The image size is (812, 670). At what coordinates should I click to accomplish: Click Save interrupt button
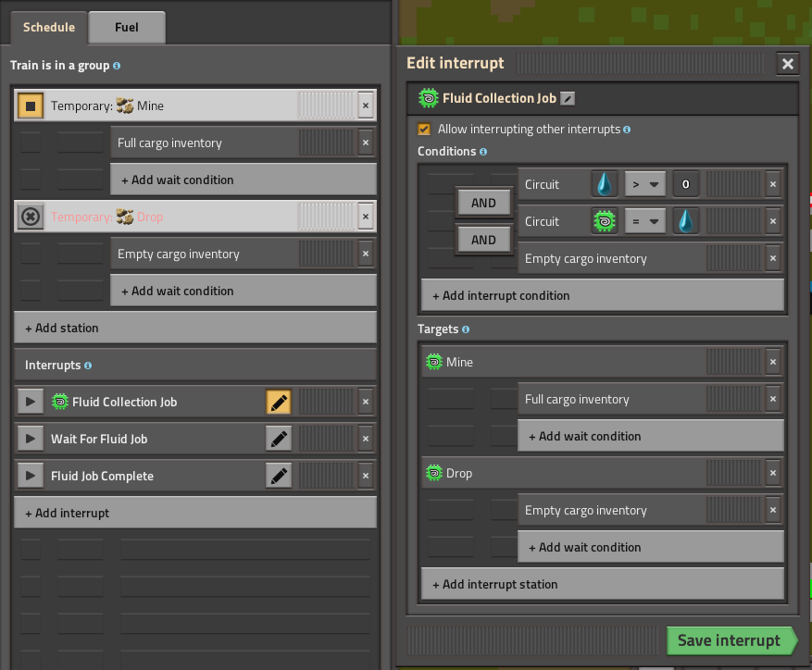click(730, 640)
